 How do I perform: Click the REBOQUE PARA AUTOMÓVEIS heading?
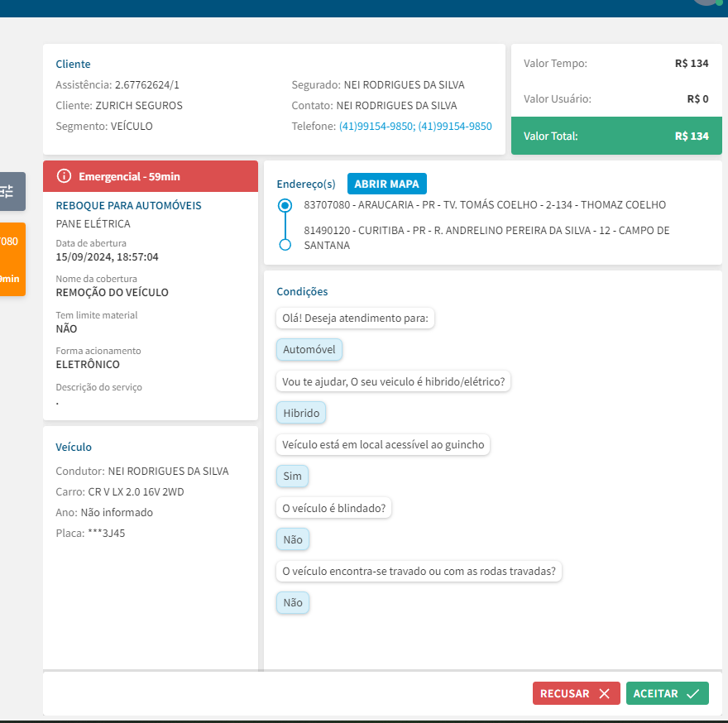tap(128, 205)
